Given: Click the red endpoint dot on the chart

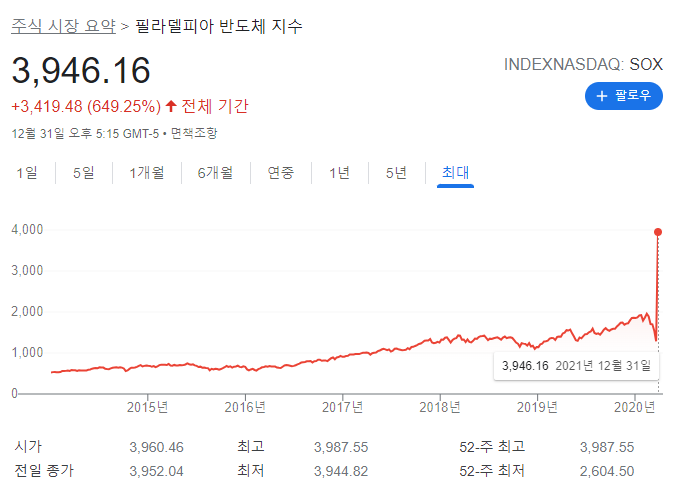Looking at the screenshot, I should coord(658,232).
